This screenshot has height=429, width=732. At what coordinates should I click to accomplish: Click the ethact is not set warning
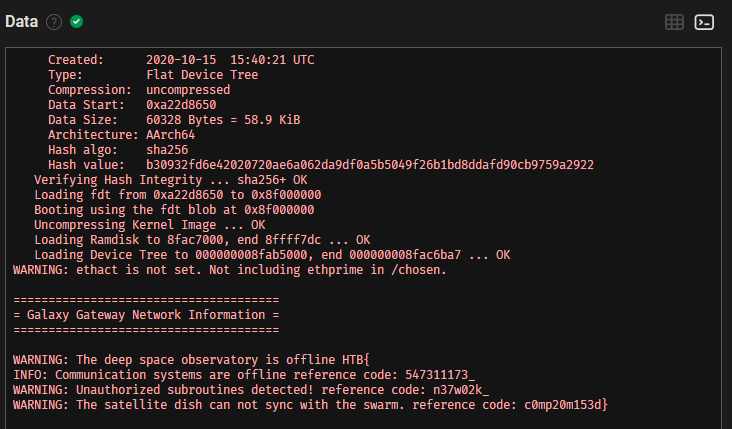230,269
